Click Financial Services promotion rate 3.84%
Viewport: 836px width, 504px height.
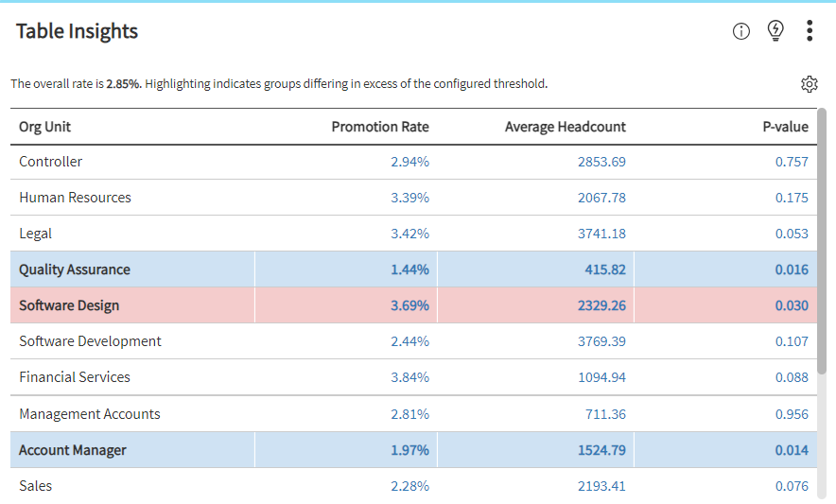click(409, 377)
